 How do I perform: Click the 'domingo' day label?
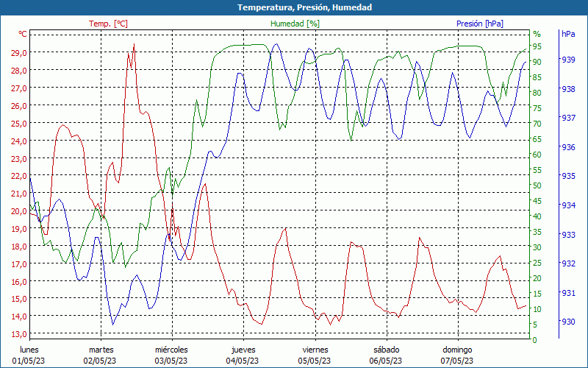pos(457,350)
